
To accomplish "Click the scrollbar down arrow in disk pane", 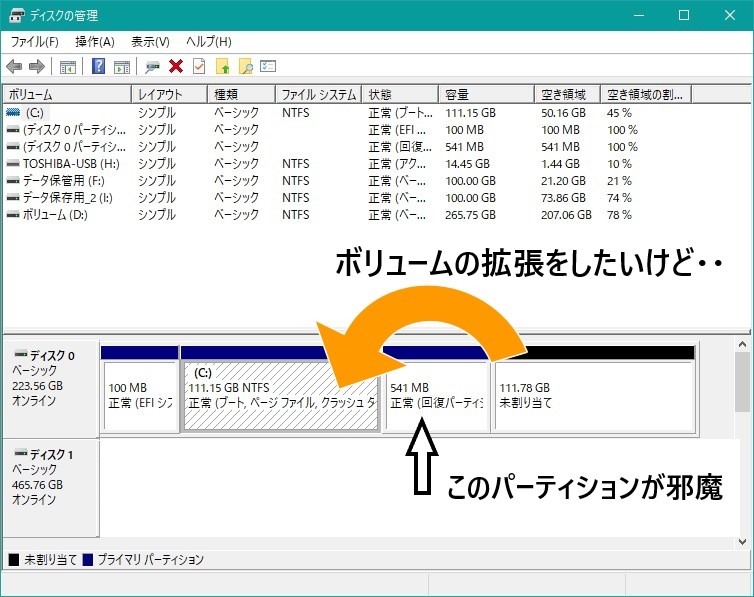I will tap(742, 542).
